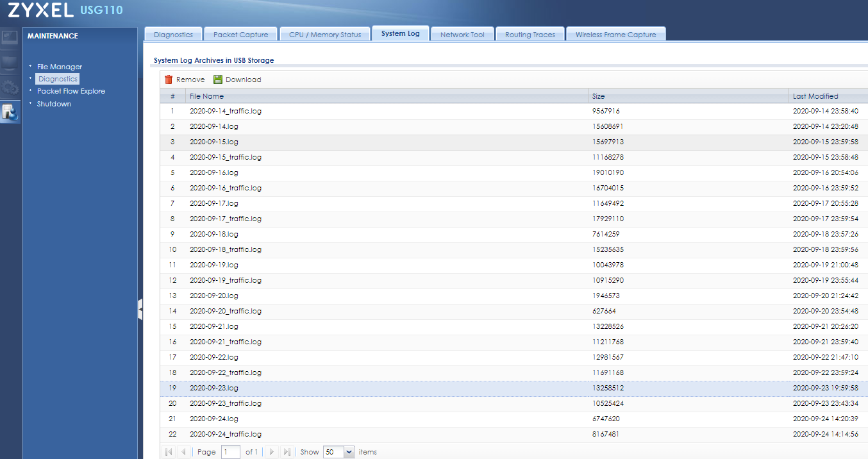This screenshot has height=459, width=868.
Task: Select file 2020-09-17.log
Action: click(214, 203)
